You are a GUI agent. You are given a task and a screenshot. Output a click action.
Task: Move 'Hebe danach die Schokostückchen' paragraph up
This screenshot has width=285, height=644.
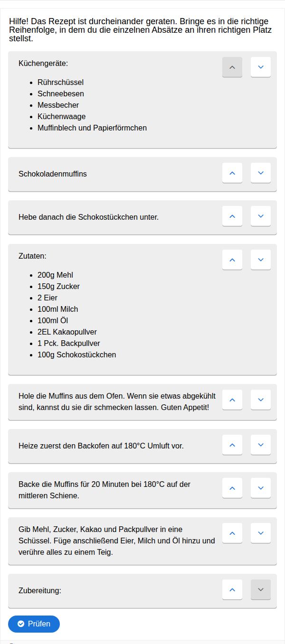coord(232,216)
